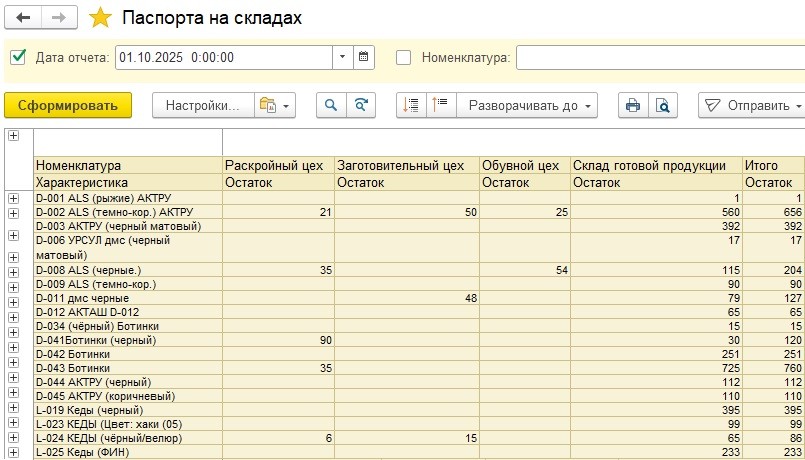
Task: Add report to favorites with star icon
Action: [100, 19]
